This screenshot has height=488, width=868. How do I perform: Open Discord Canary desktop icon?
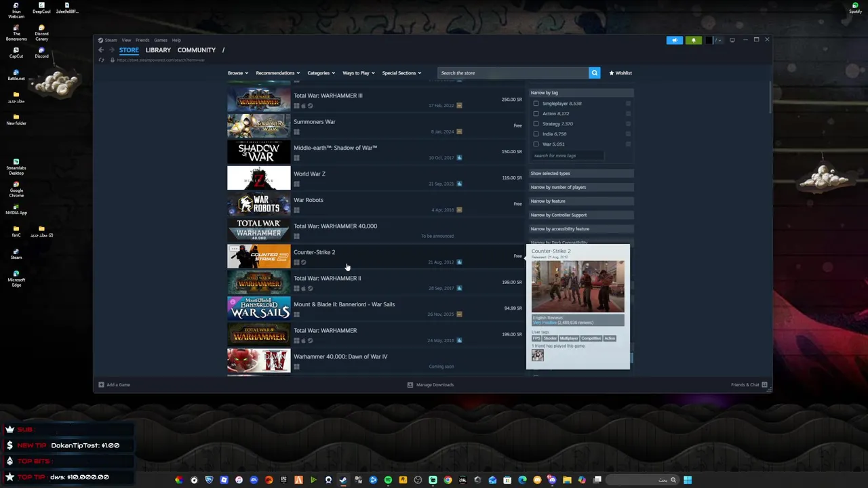pos(41,33)
